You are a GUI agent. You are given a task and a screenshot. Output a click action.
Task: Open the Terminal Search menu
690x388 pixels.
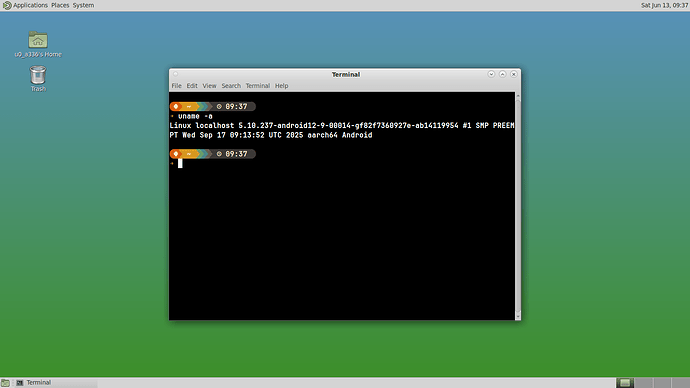click(x=231, y=86)
